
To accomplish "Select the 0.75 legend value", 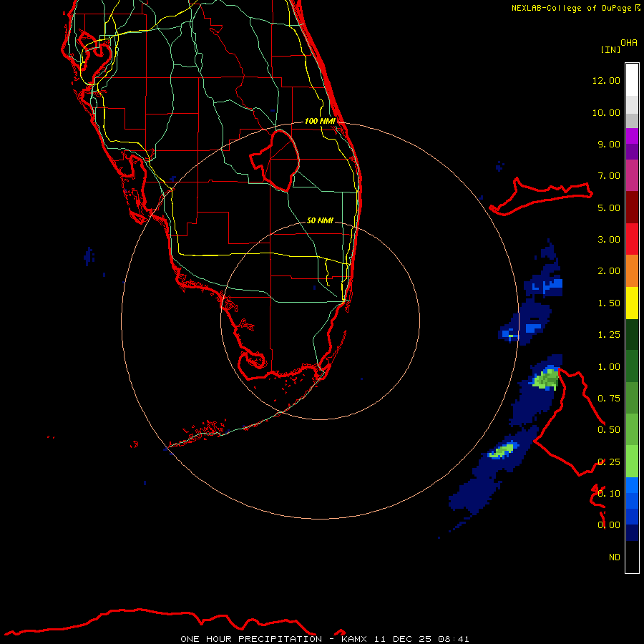I will pyautogui.click(x=609, y=399).
